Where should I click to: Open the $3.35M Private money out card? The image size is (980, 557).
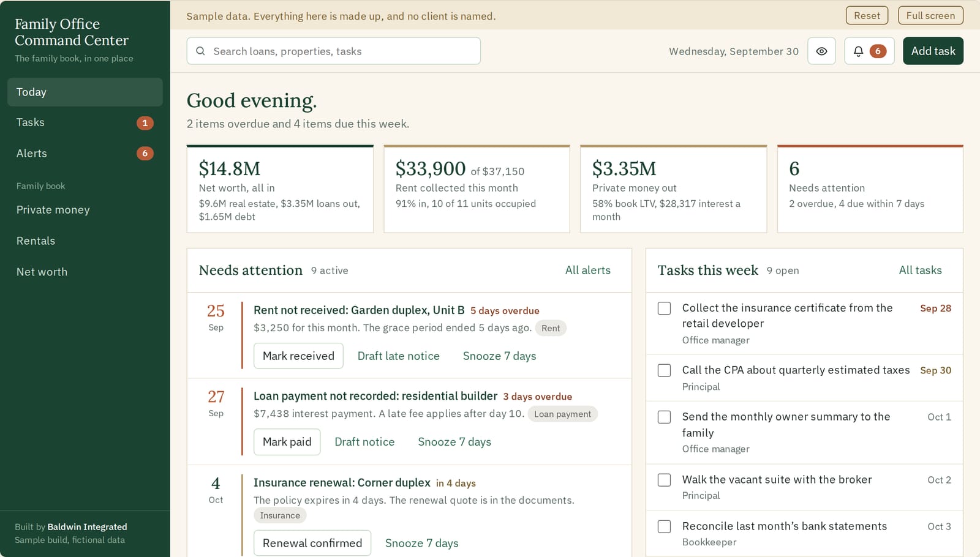click(673, 189)
